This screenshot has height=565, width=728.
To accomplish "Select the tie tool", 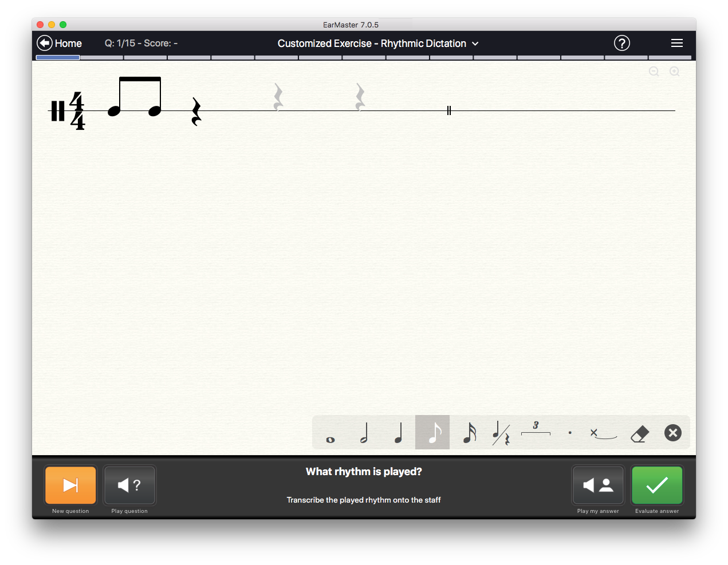I will [604, 433].
